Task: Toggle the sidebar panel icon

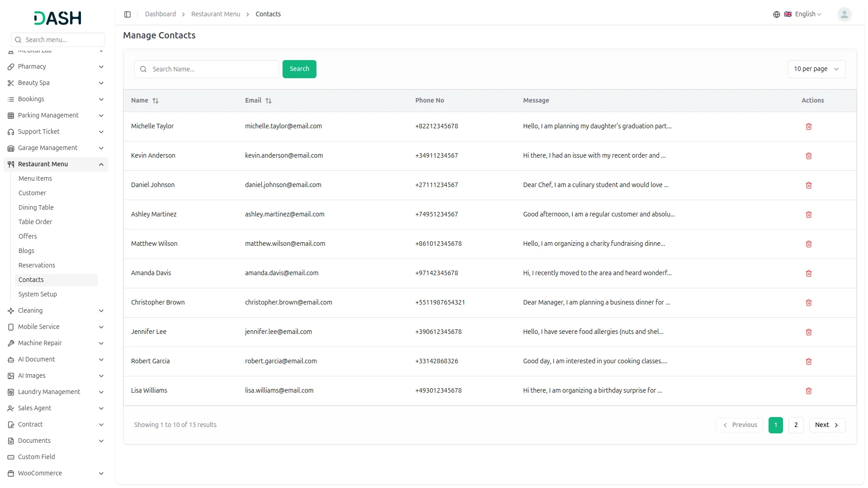Action: pos(127,14)
